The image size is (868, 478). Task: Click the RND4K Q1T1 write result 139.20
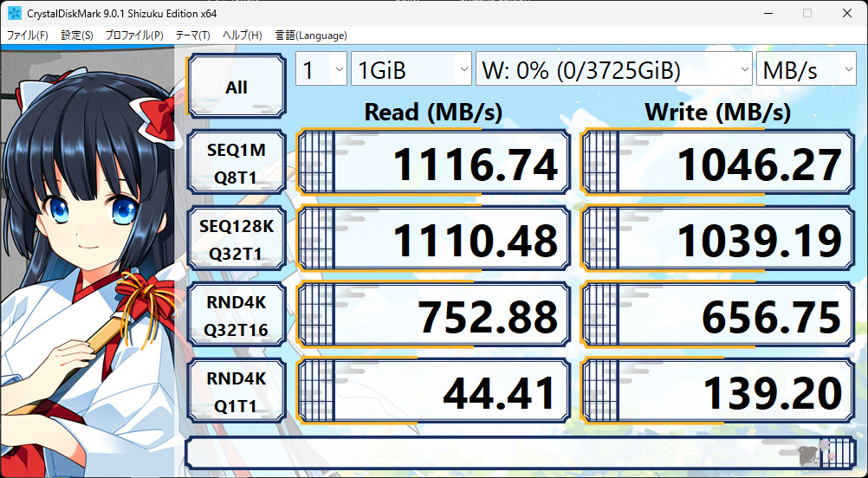pos(716,394)
